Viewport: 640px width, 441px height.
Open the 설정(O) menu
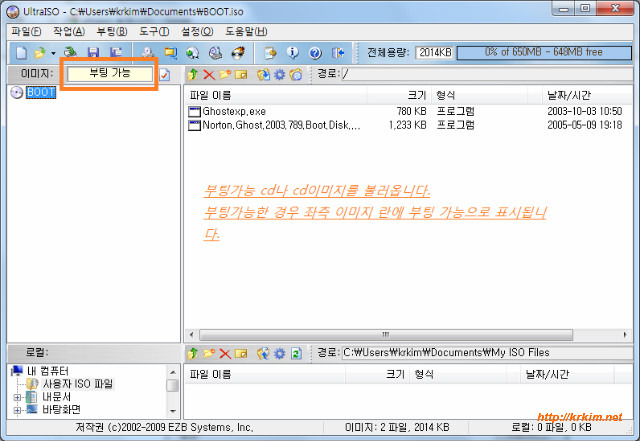point(197,31)
